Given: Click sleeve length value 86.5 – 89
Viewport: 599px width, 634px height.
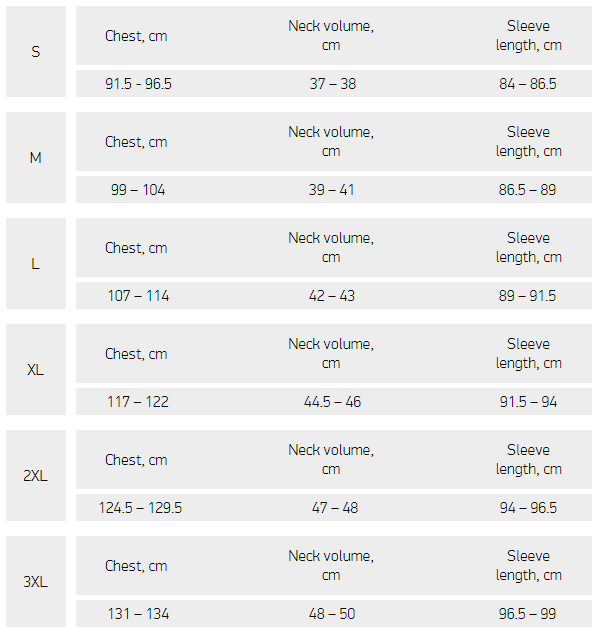Looking at the screenshot, I should 527,190.
